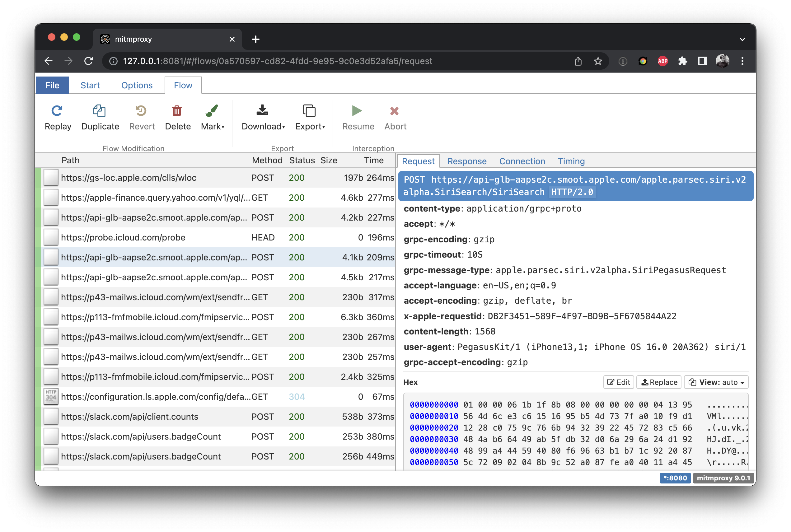Open the Download dropdown

pyautogui.click(x=263, y=117)
